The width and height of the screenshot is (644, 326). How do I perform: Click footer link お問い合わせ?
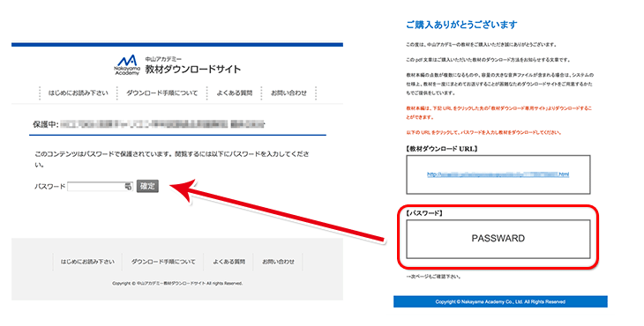(279, 262)
